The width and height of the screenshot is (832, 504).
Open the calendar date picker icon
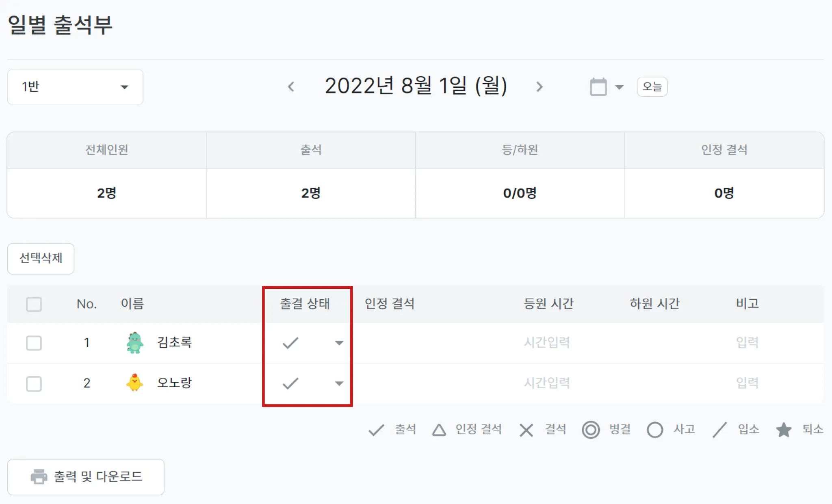click(x=598, y=87)
